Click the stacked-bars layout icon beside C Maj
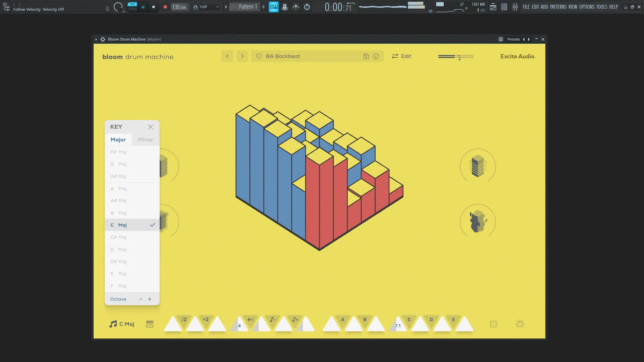644x362 pixels. pyautogui.click(x=150, y=324)
